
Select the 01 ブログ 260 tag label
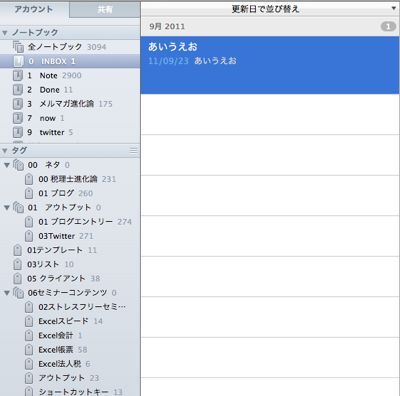click(66, 193)
